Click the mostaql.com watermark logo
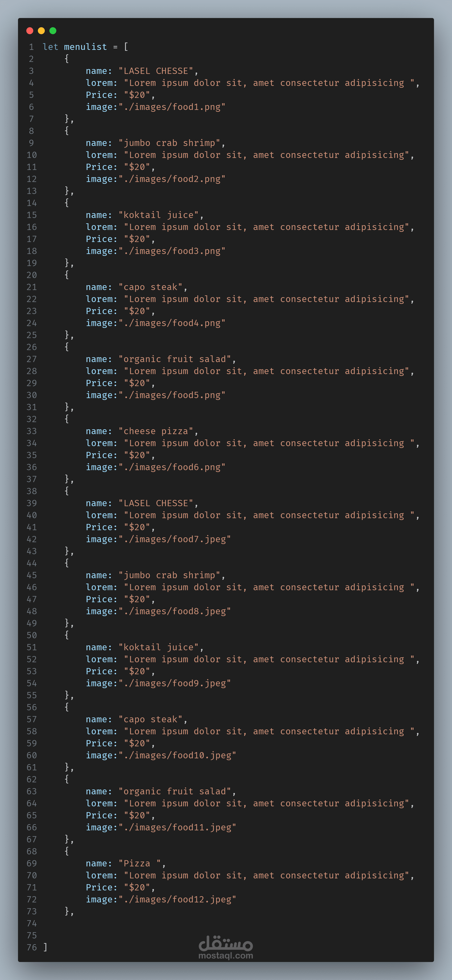The height and width of the screenshot is (980, 452). pyautogui.click(x=226, y=947)
